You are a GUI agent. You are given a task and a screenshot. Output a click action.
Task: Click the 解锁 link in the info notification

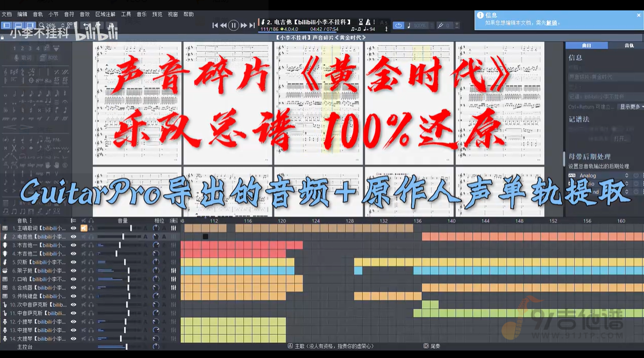tap(552, 23)
